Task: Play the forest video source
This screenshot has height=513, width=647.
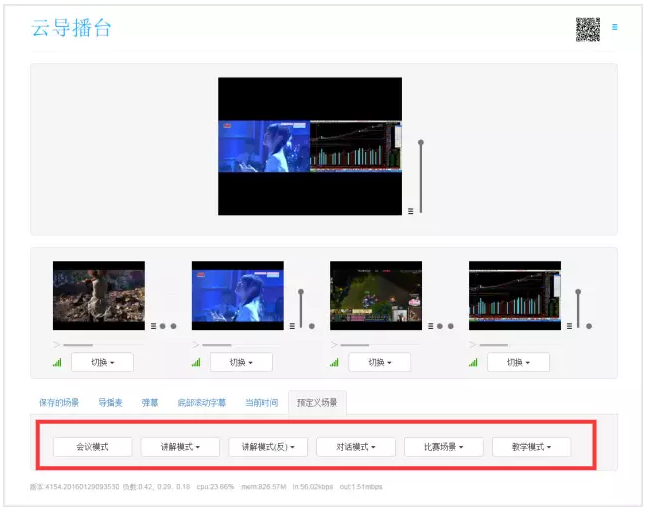Action: pyautogui.click(x=57, y=344)
